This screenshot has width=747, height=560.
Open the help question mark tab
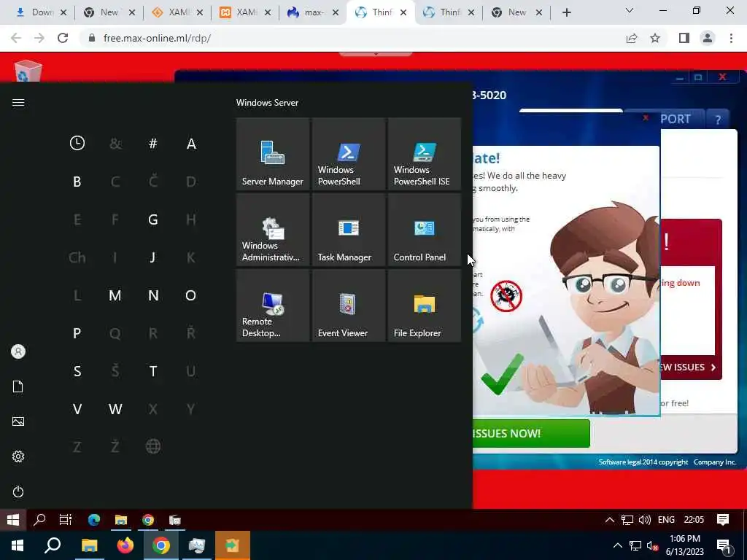718,120
